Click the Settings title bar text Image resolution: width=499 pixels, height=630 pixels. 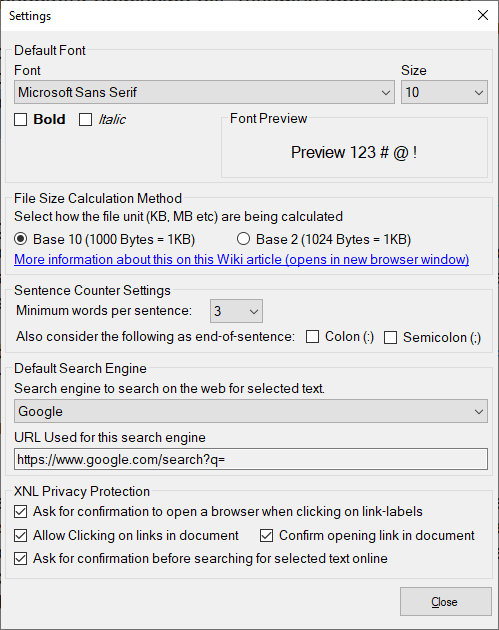30,16
